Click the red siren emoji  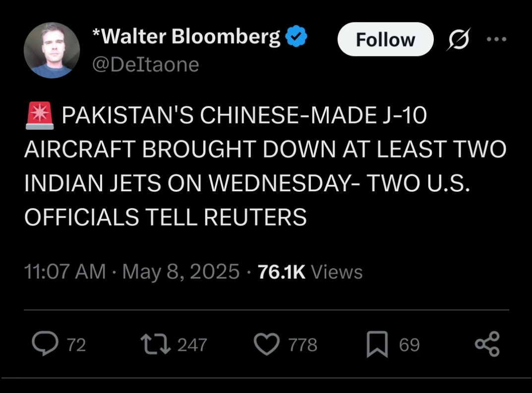pos(39,116)
